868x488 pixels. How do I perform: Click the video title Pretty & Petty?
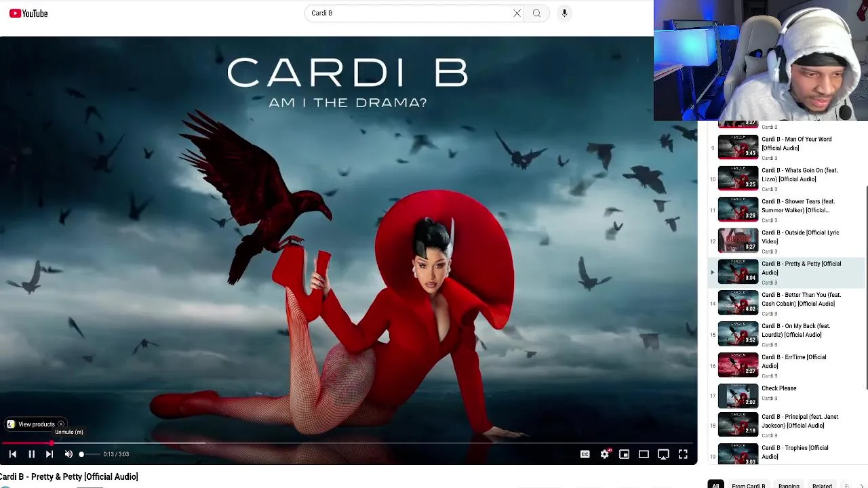pyautogui.click(x=69, y=476)
